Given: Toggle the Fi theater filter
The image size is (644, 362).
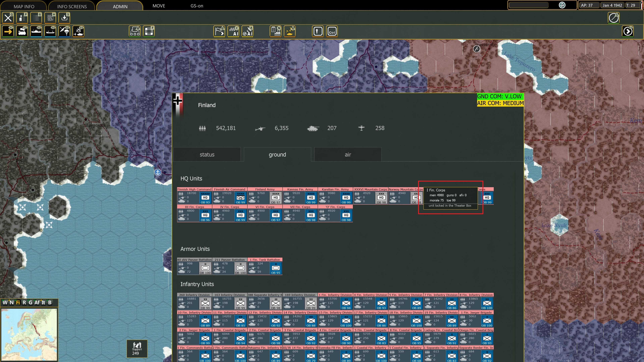Looking at the screenshot, I should tap(18, 302).
